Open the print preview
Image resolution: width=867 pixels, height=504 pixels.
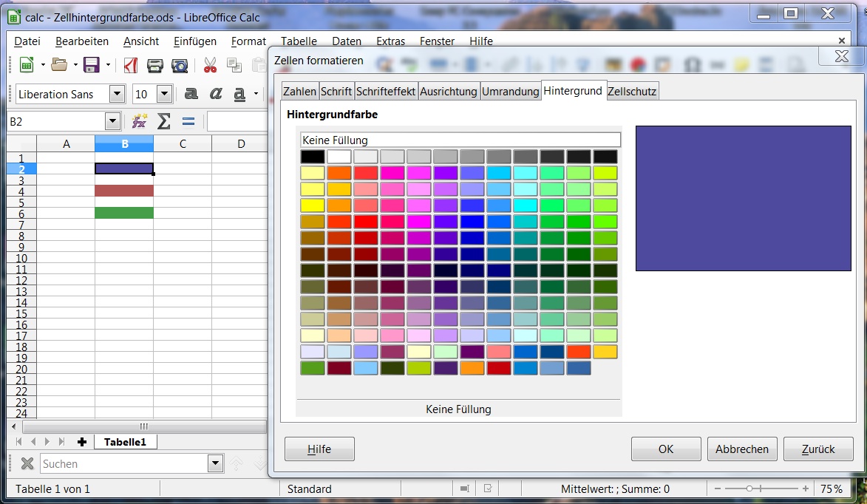pyautogui.click(x=179, y=66)
